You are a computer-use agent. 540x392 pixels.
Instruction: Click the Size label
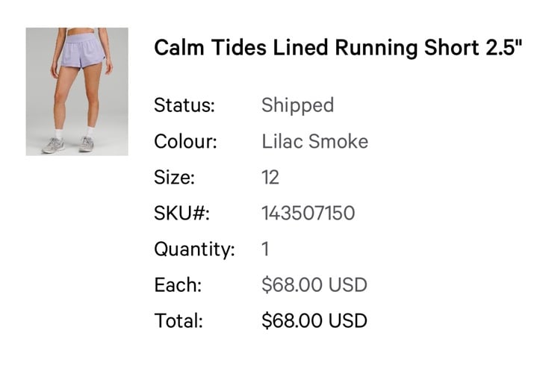tap(174, 178)
